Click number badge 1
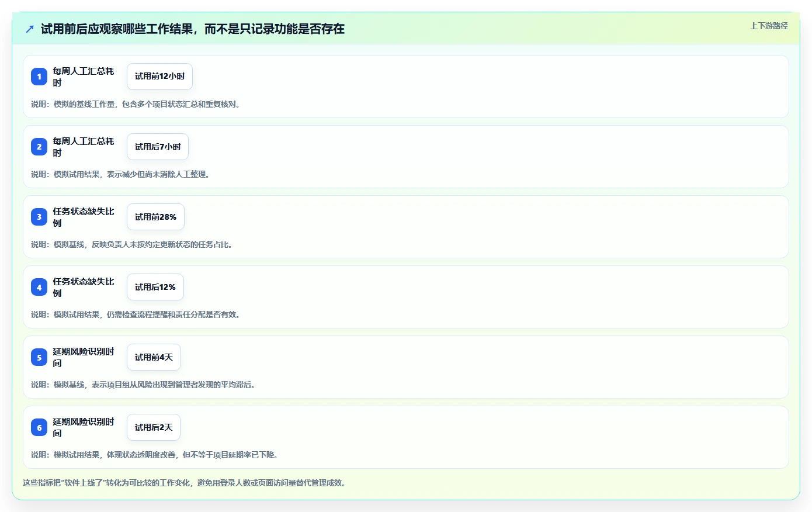Screen dimensions: 812x512 pyautogui.click(x=39, y=77)
